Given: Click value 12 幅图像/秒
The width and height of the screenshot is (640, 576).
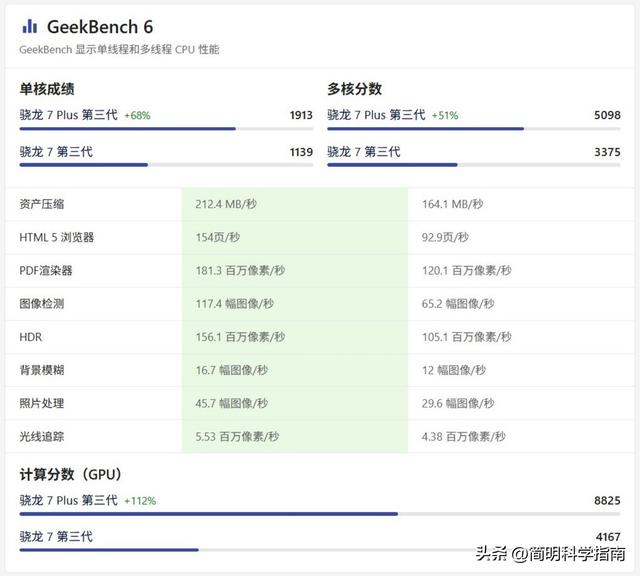Looking at the screenshot, I should 454,370.
